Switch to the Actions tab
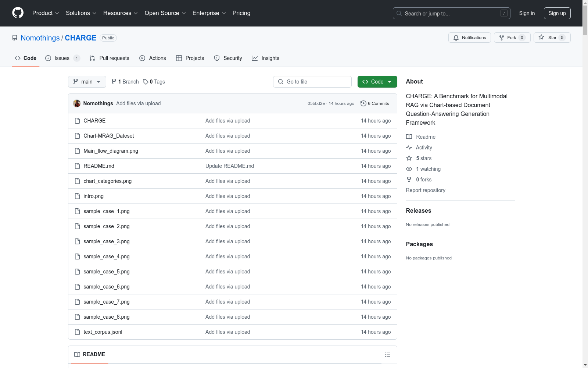This screenshot has width=588, height=368. (x=153, y=58)
